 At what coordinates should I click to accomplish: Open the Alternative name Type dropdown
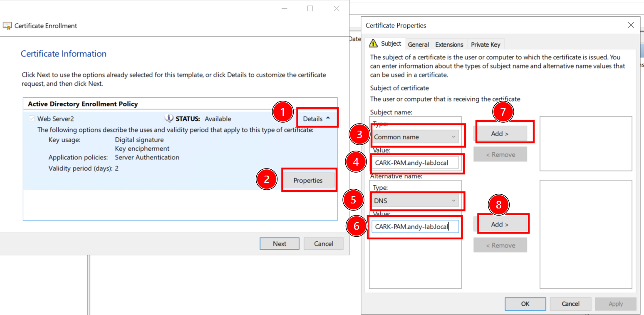click(x=415, y=201)
